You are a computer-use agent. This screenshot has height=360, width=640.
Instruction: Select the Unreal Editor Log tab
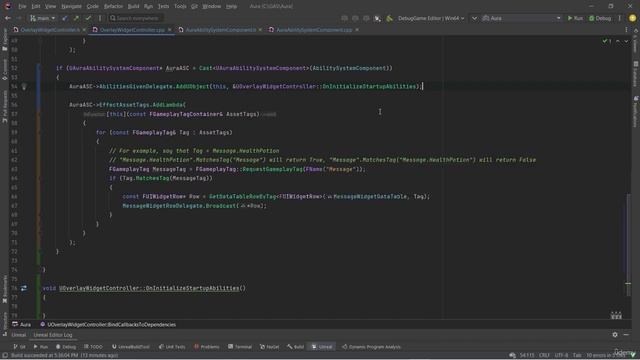pyautogui.click(x=53, y=335)
